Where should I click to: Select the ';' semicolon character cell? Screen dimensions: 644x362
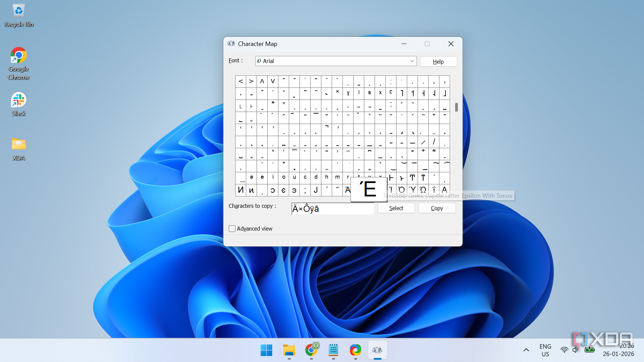(x=305, y=190)
